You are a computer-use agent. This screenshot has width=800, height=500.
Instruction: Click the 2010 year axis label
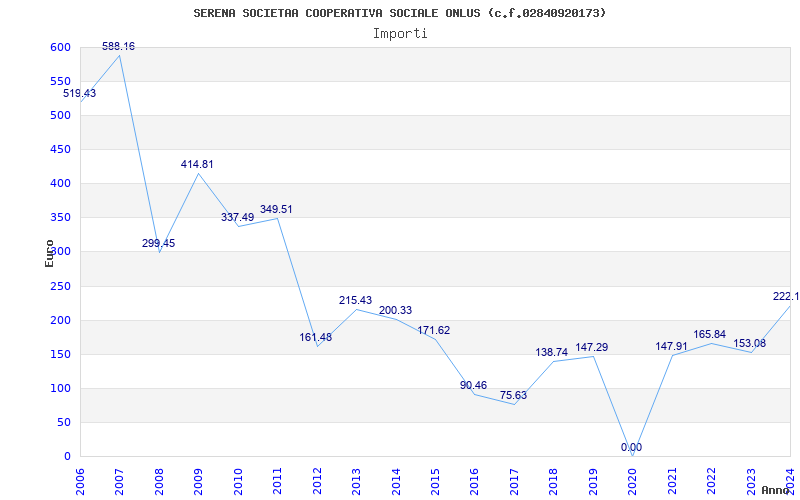coord(238,482)
